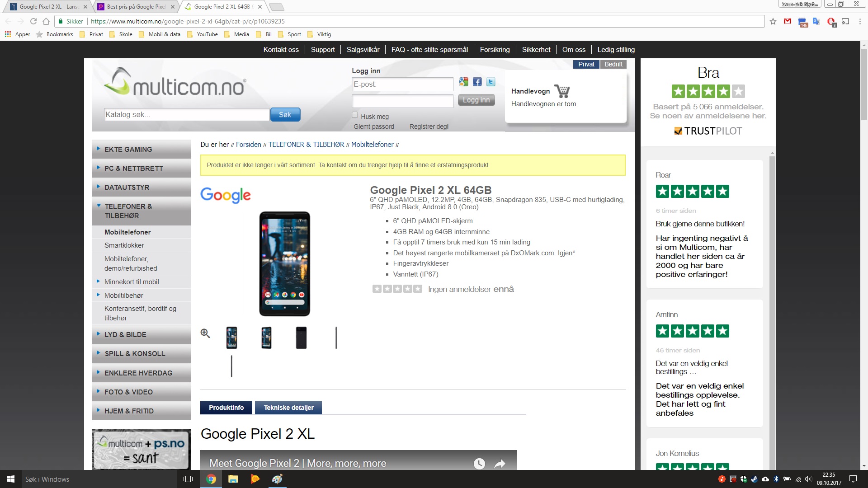Image resolution: width=868 pixels, height=488 pixels.
Task: Expand SPILL & KONSOLL category
Action: 142,353
